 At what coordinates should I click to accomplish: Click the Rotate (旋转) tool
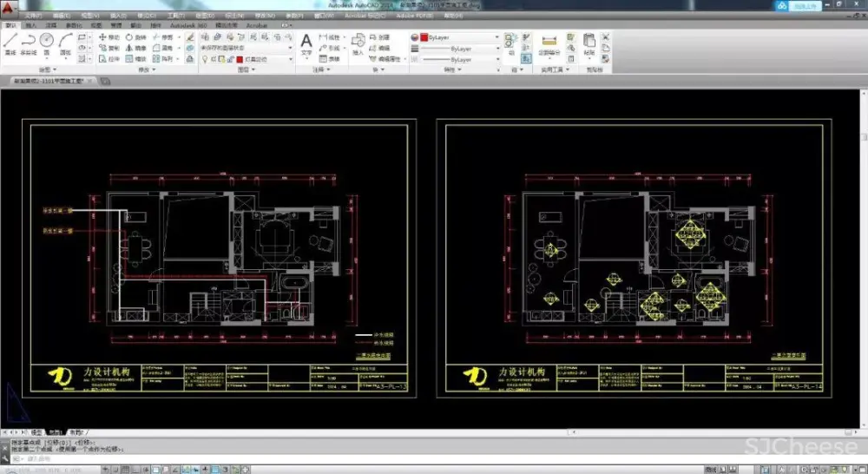(x=134, y=37)
